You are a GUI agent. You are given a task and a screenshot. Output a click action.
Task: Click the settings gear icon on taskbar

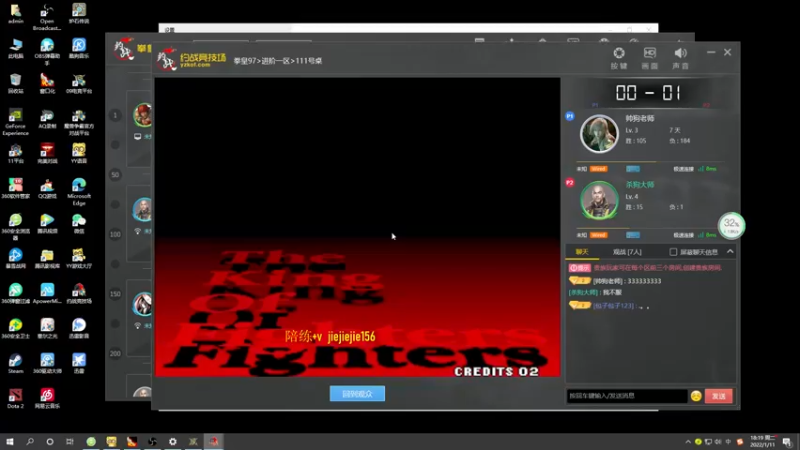pyautogui.click(x=172, y=442)
